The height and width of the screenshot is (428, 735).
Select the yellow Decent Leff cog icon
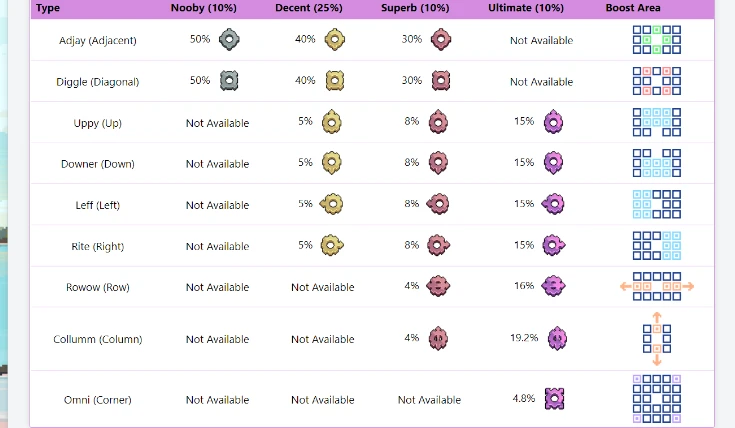[331, 204]
